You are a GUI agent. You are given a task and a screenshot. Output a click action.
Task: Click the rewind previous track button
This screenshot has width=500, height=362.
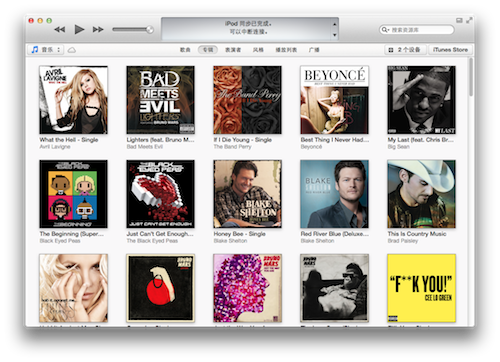(60, 30)
